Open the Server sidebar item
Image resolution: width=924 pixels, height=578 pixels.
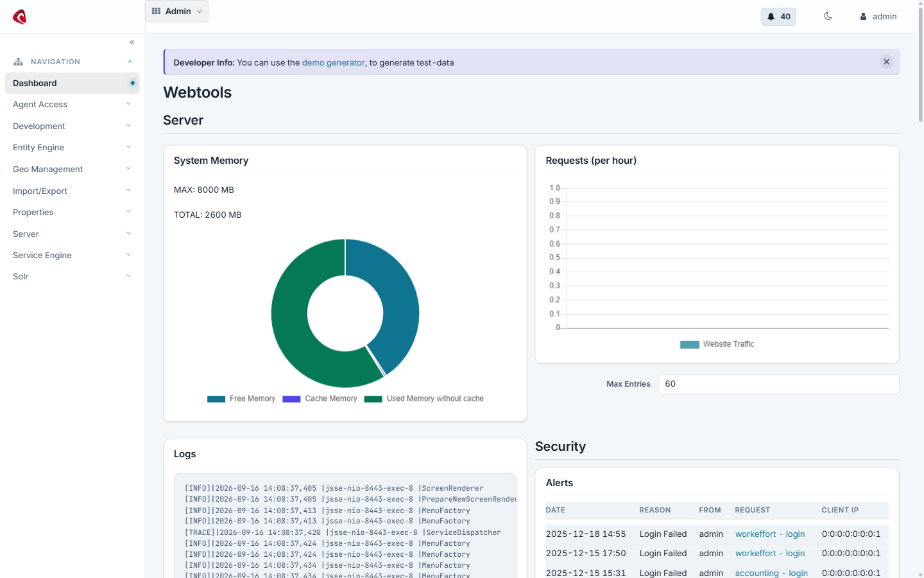tap(72, 234)
